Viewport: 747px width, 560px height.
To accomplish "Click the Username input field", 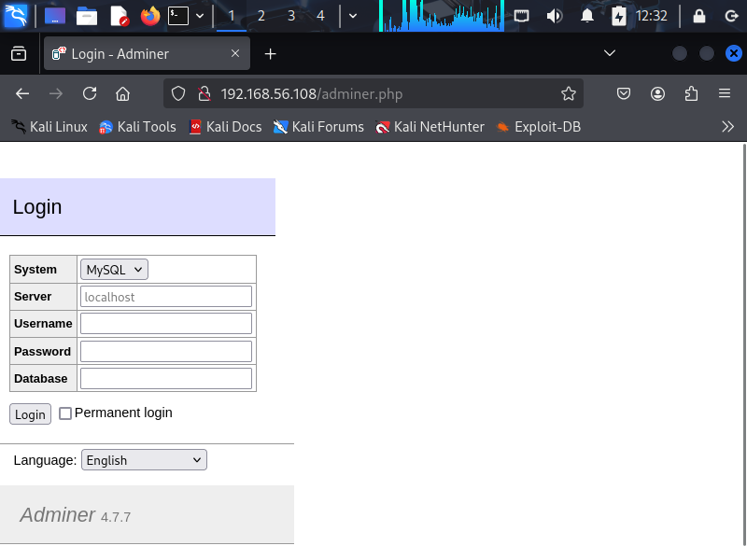I will point(166,324).
